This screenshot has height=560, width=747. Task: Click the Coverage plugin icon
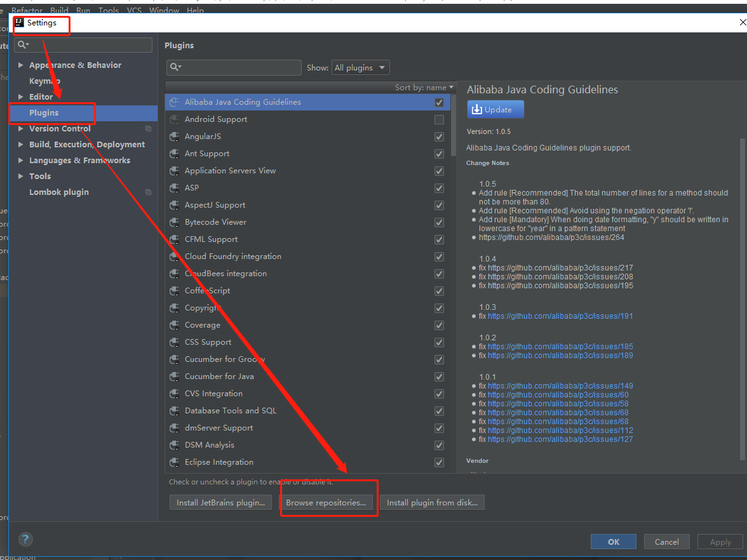click(174, 325)
